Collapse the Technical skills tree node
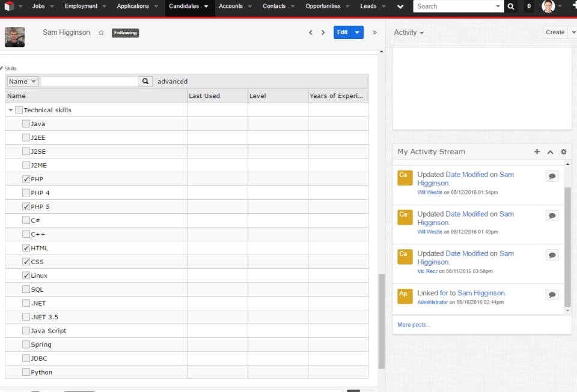The width and height of the screenshot is (577, 392). 10,110
